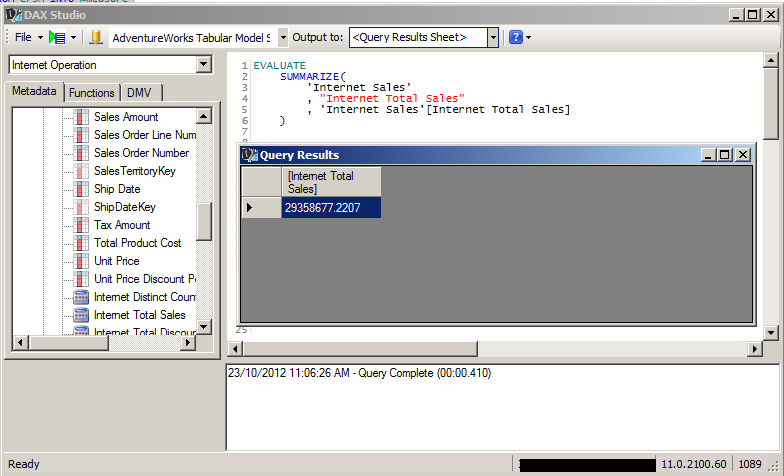
Task: Click the Tax Amount column icon
Action: [x=81, y=225]
